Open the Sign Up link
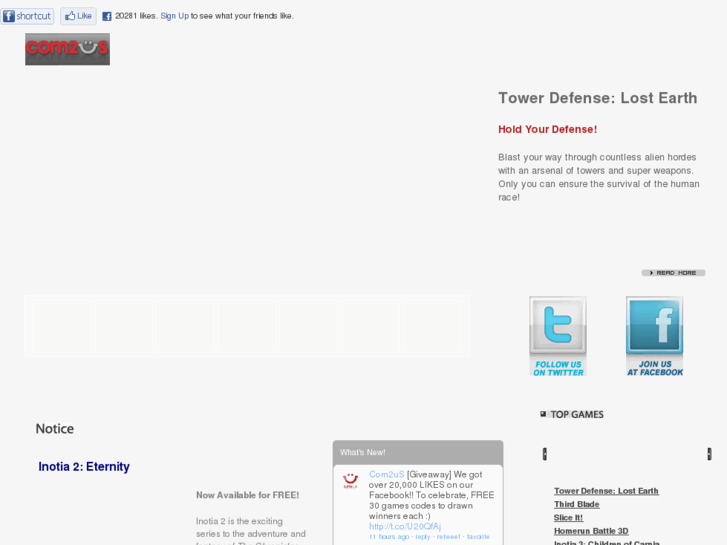 tap(174, 16)
